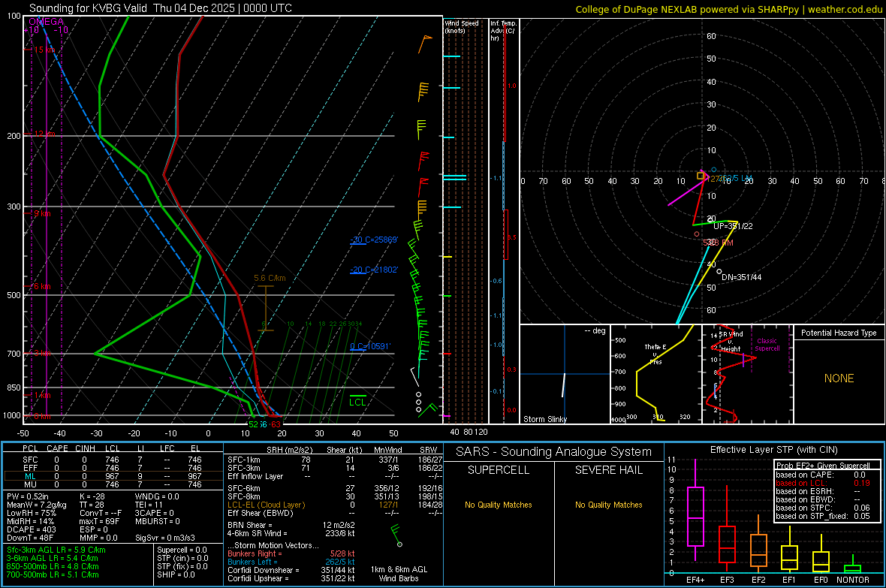Viewport: 886px width, 588px height.
Task: Click the 'SHIP = 0.0' value
Action: coord(176,575)
